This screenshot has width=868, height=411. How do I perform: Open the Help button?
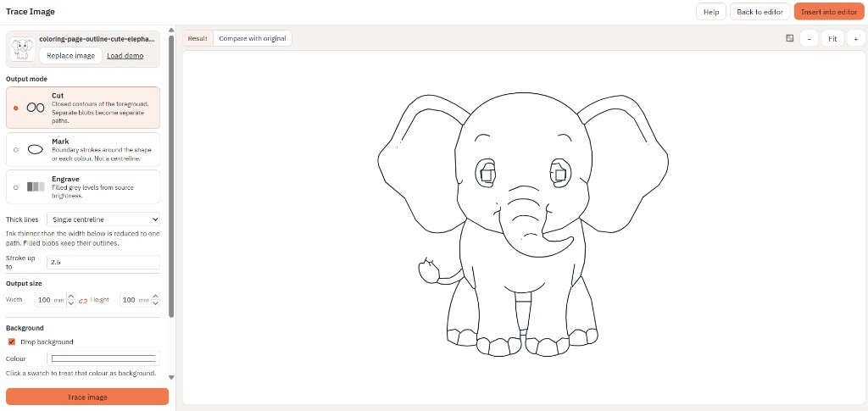pyautogui.click(x=711, y=12)
